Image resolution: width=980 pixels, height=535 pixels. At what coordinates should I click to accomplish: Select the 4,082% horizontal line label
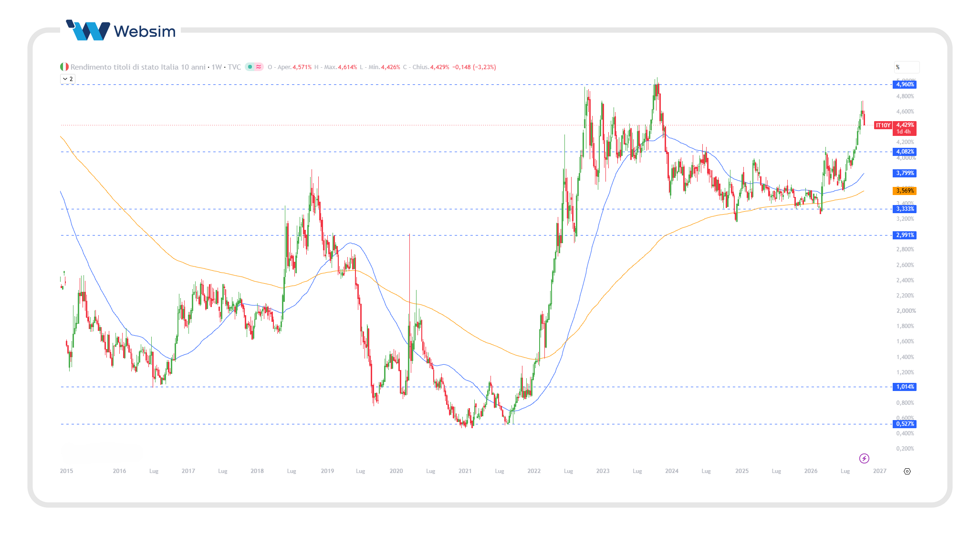pos(905,152)
